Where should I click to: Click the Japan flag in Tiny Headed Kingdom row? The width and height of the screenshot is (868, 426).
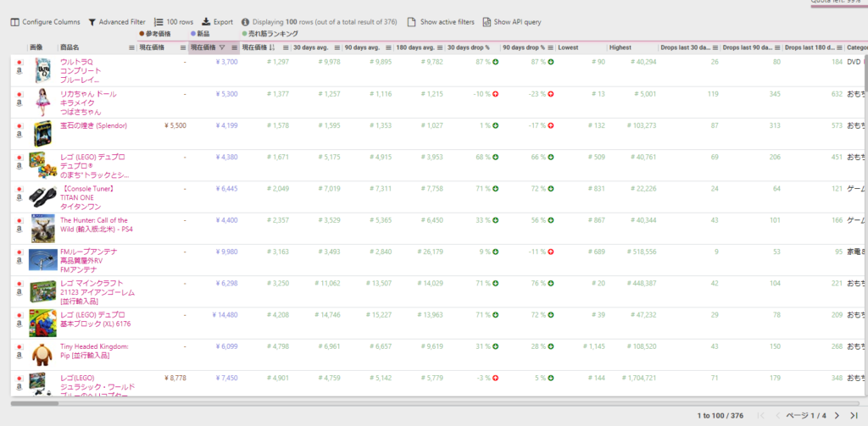19,347
